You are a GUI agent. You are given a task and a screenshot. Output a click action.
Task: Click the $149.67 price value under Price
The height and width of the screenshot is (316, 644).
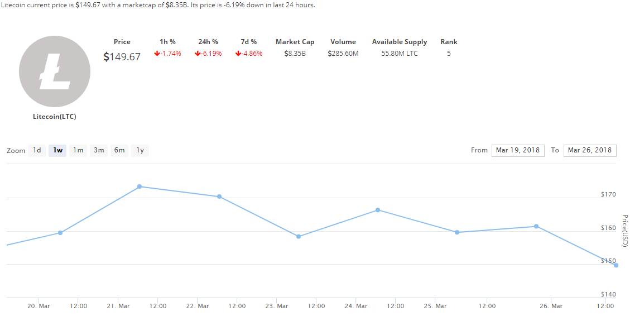click(x=122, y=57)
